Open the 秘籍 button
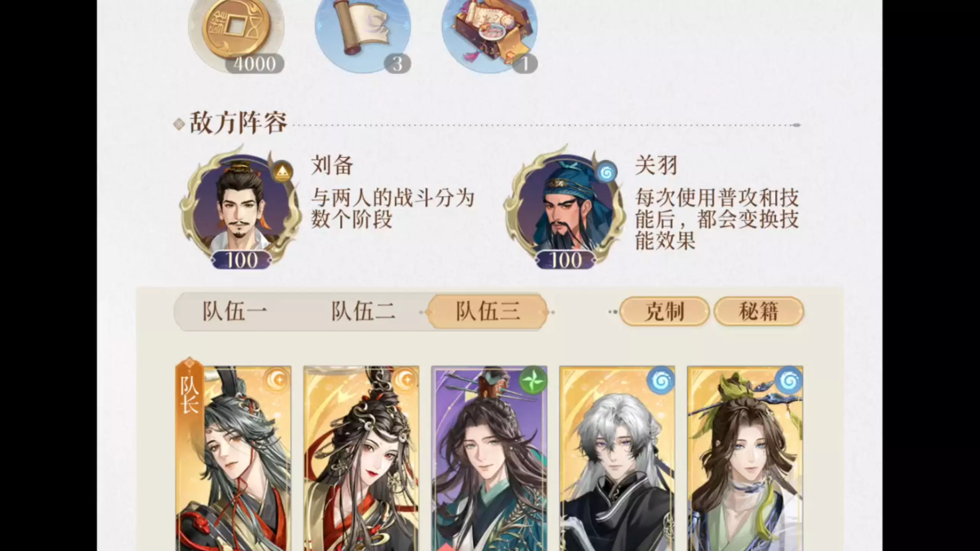This screenshot has width=980, height=551. point(759,311)
